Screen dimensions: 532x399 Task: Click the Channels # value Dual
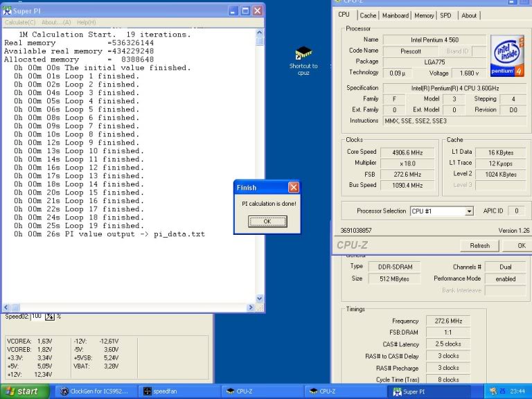pos(505,267)
